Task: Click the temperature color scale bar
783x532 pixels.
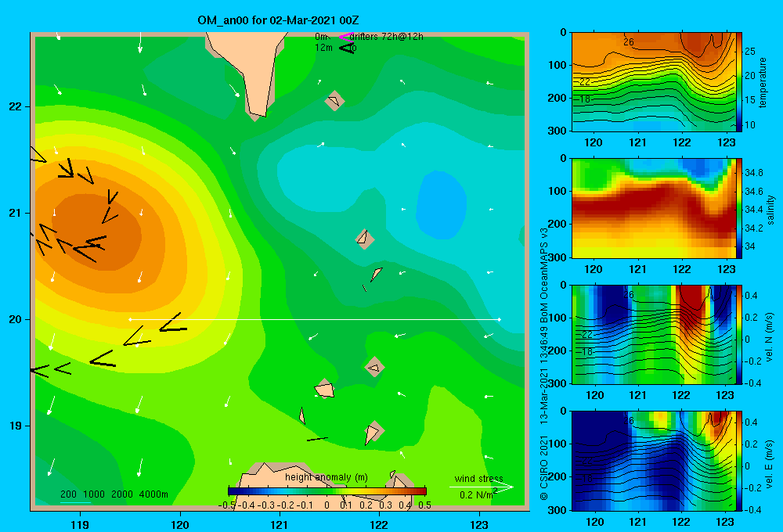Action: coord(739,82)
